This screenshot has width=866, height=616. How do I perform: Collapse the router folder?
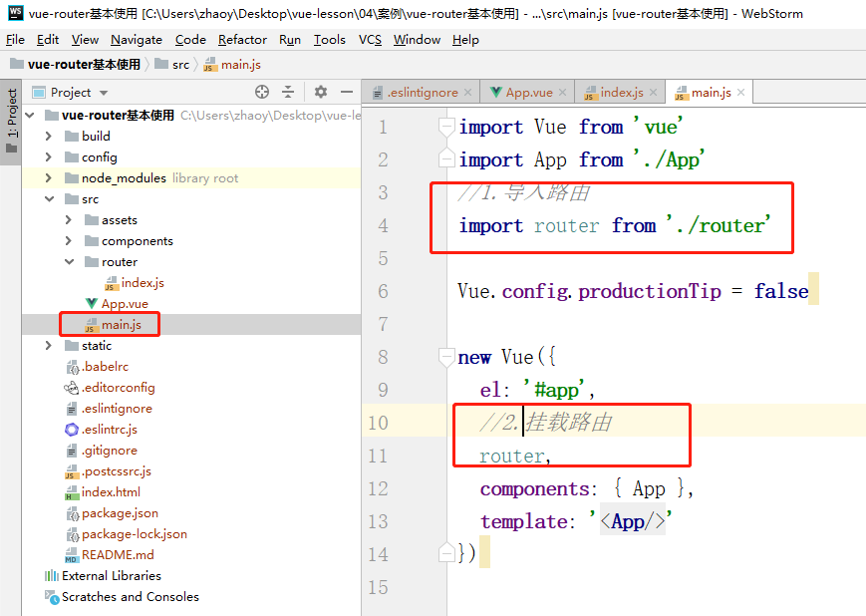point(70,262)
